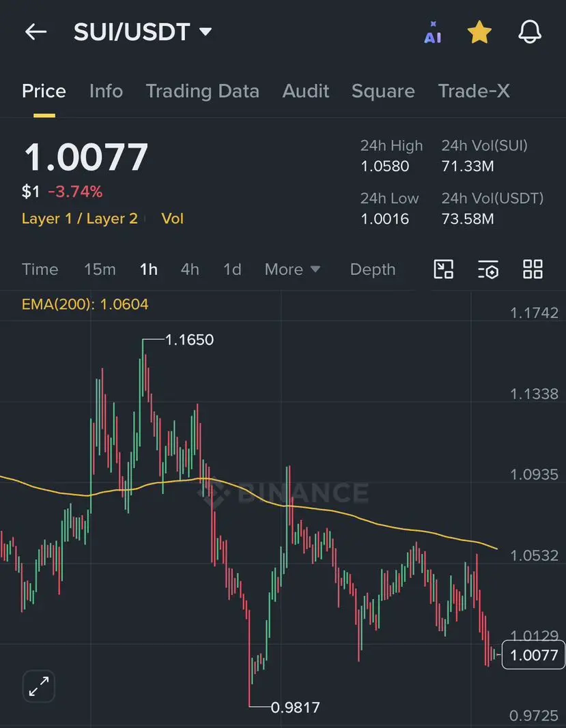The height and width of the screenshot is (728, 566).
Task: Go back using the left arrow
Action: point(36,32)
